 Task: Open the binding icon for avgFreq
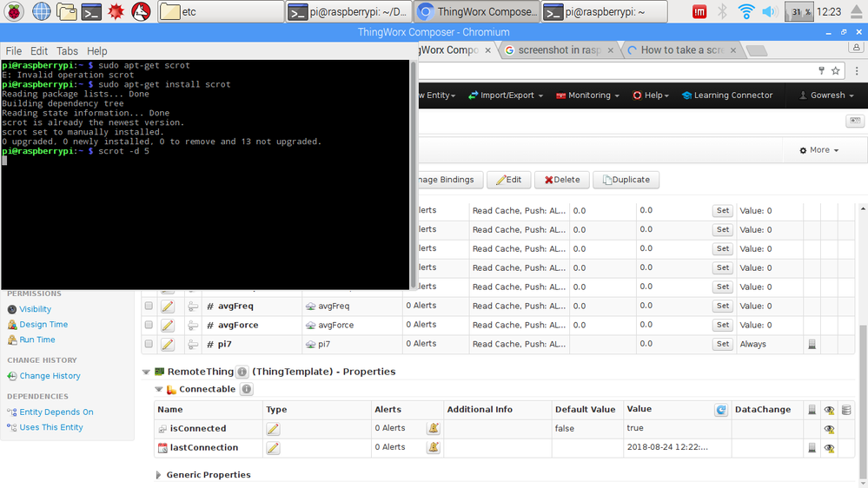click(x=193, y=306)
